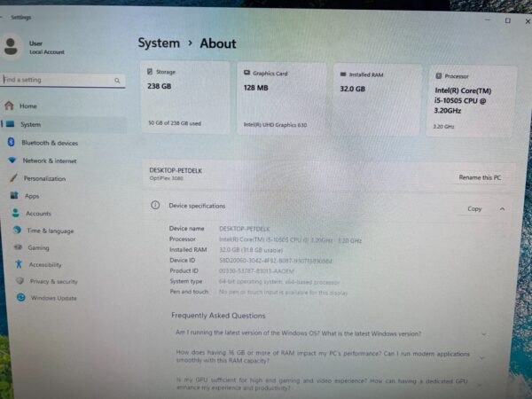Click the Device specifications info icon

click(x=155, y=205)
